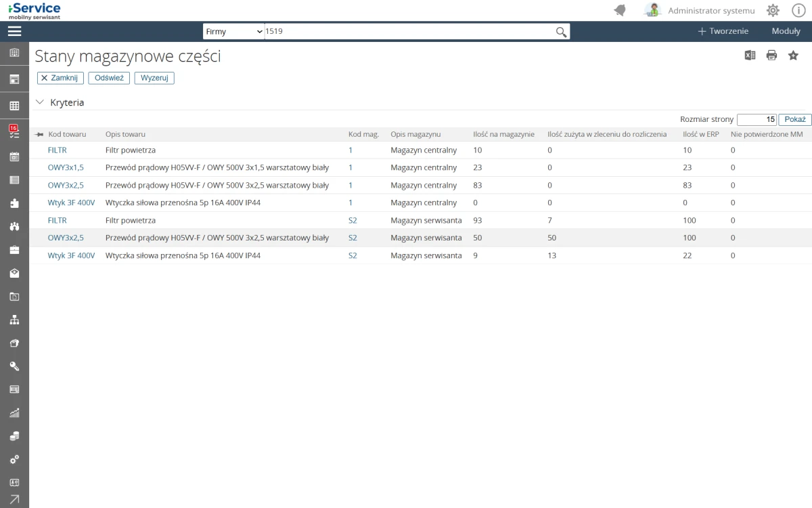The width and height of the screenshot is (812, 508).
Task: Open the Tworzenie menu
Action: pyautogui.click(x=723, y=31)
